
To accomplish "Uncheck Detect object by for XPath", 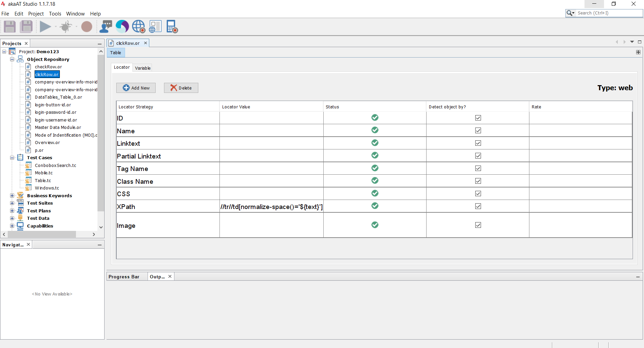I will (478, 206).
